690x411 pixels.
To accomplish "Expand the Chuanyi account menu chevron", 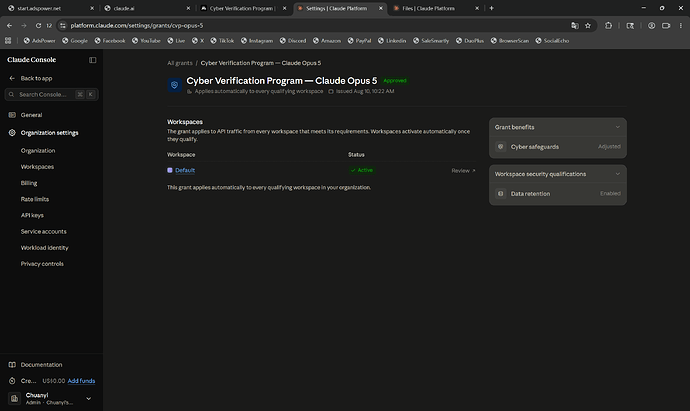I will pos(88,399).
